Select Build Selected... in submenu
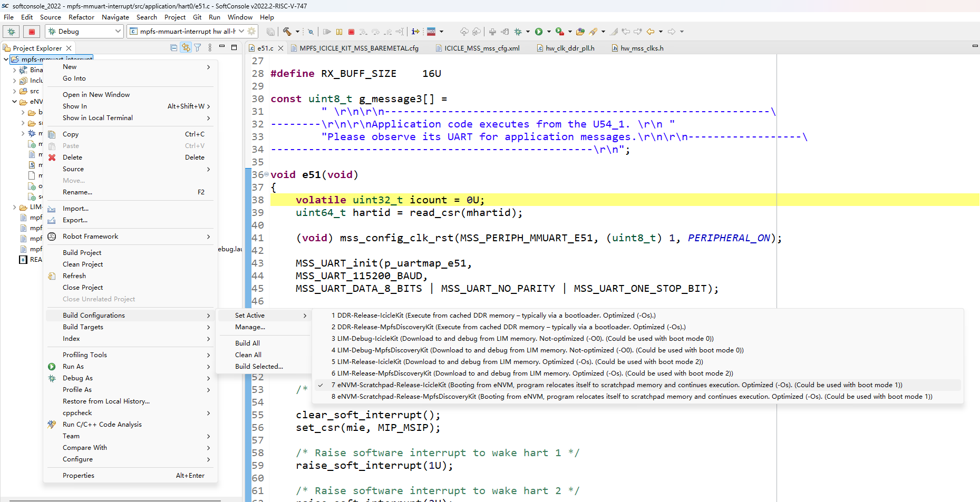The height and width of the screenshot is (502, 980). (264, 367)
